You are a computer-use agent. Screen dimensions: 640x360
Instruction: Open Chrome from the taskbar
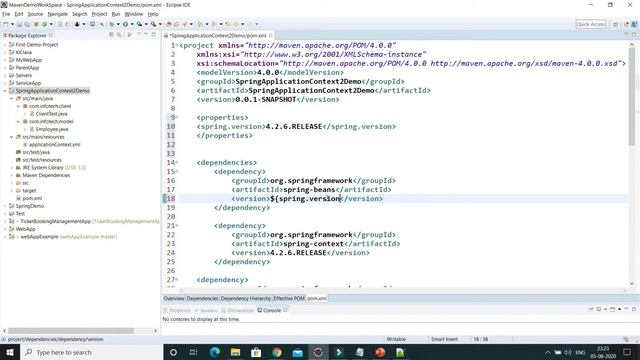click(277, 352)
